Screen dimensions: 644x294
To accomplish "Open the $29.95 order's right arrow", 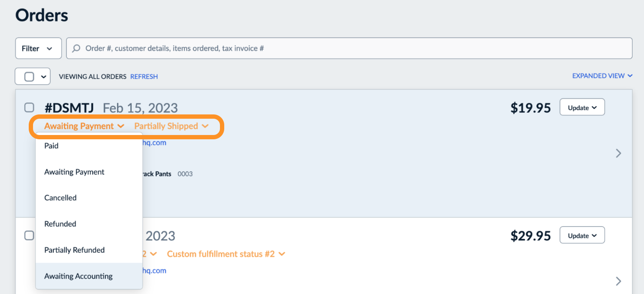I will [618, 281].
